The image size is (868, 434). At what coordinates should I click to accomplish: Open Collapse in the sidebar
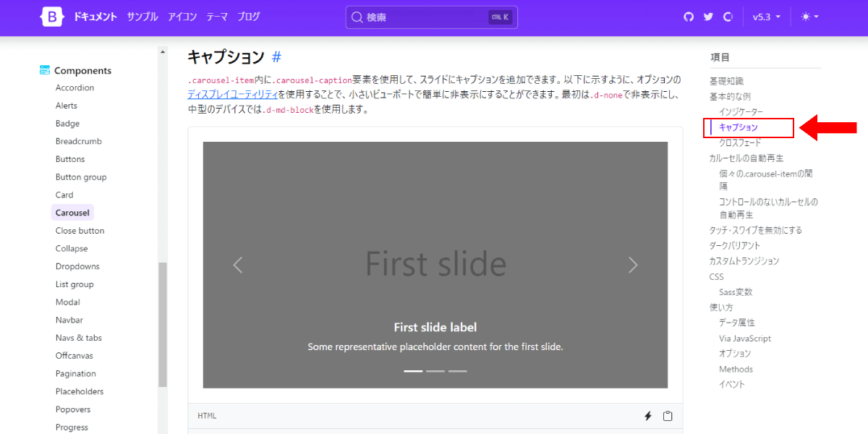point(72,248)
